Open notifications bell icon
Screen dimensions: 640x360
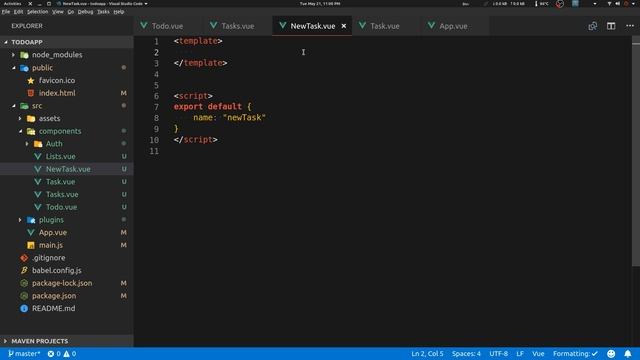(x=628, y=353)
